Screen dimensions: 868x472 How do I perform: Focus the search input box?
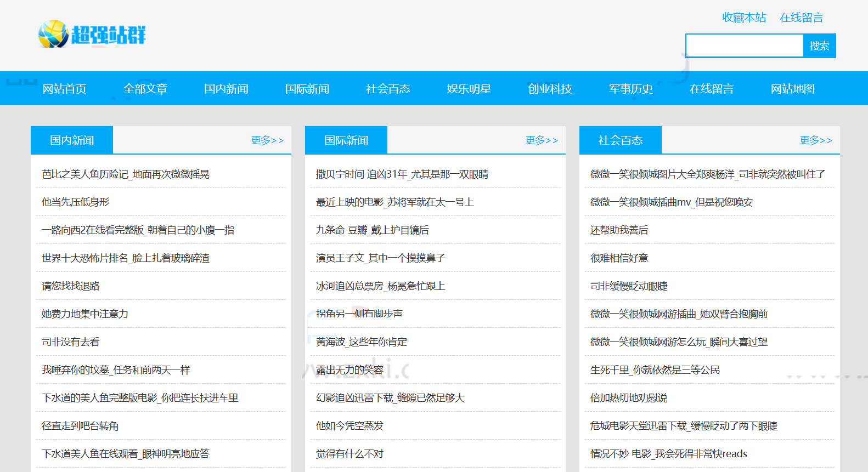coord(745,46)
